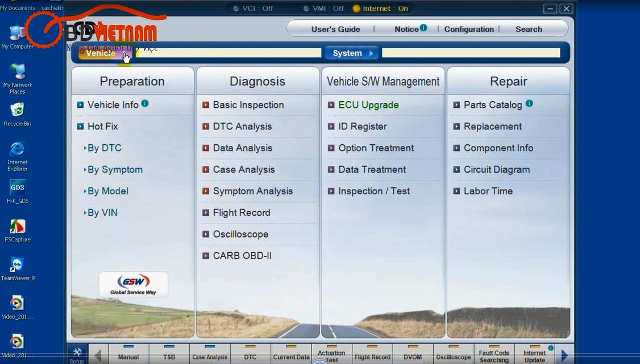Click info badge beside Vehicle Info
This screenshot has width=640, height=364.
coord(145,103)
